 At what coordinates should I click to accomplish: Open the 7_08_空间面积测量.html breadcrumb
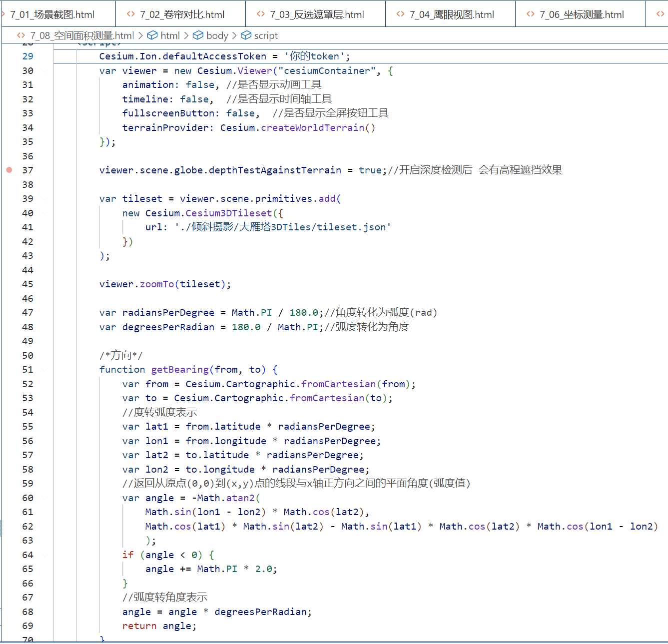click(x=82, y=35)
